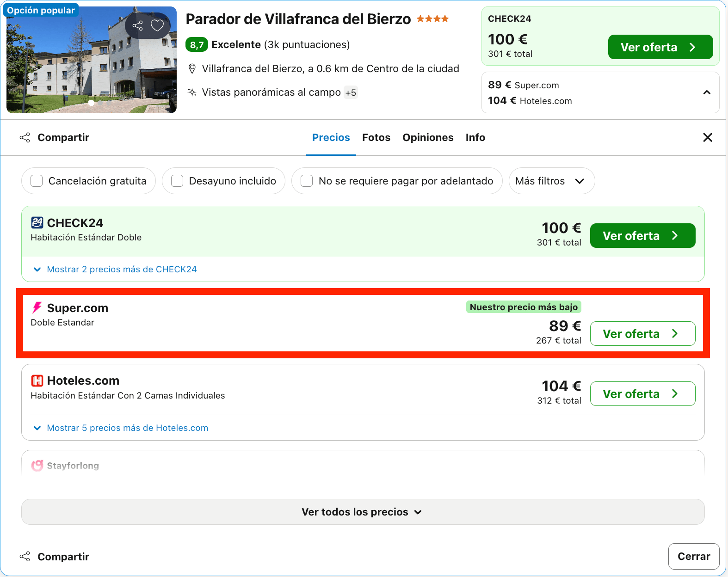Click Excelente (3k puntuaciones) text
Viewport: 728px width, 577px height.
coord(280,45)
